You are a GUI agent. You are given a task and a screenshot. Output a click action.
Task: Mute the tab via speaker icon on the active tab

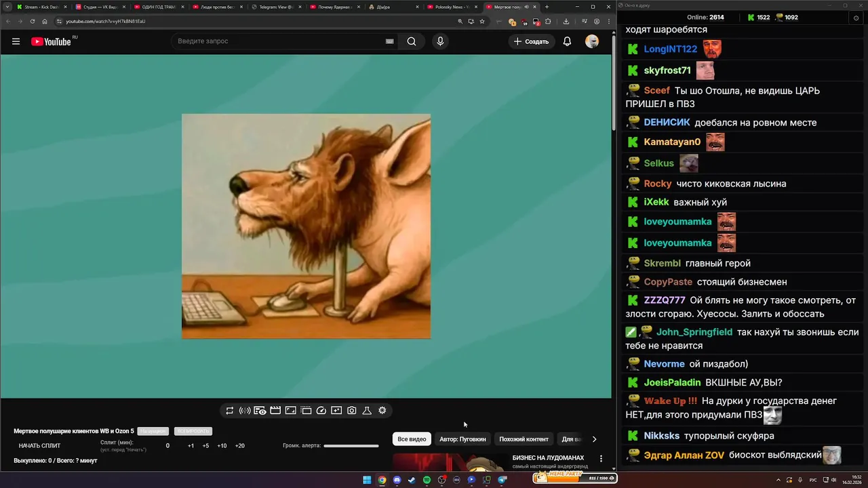coord(526,7)
